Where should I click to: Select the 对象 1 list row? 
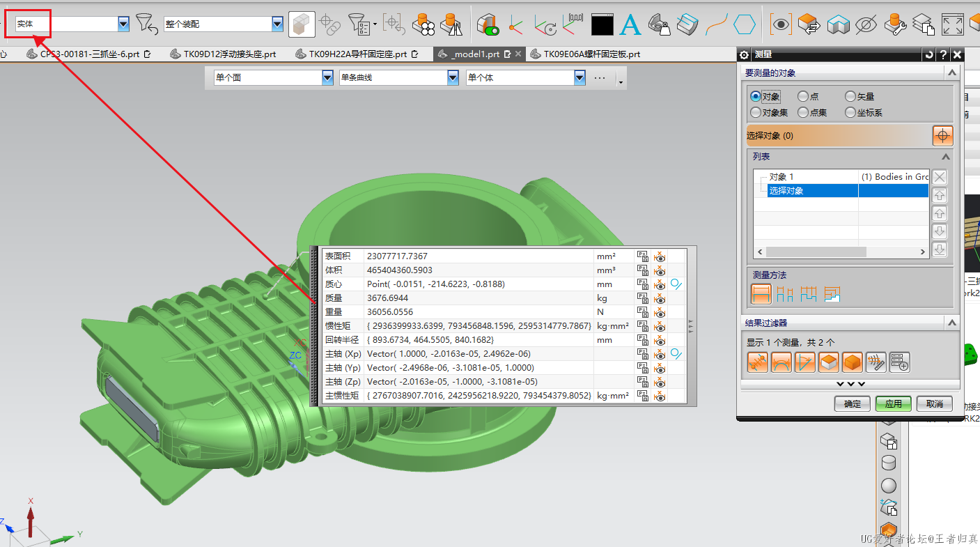[841, 176]
